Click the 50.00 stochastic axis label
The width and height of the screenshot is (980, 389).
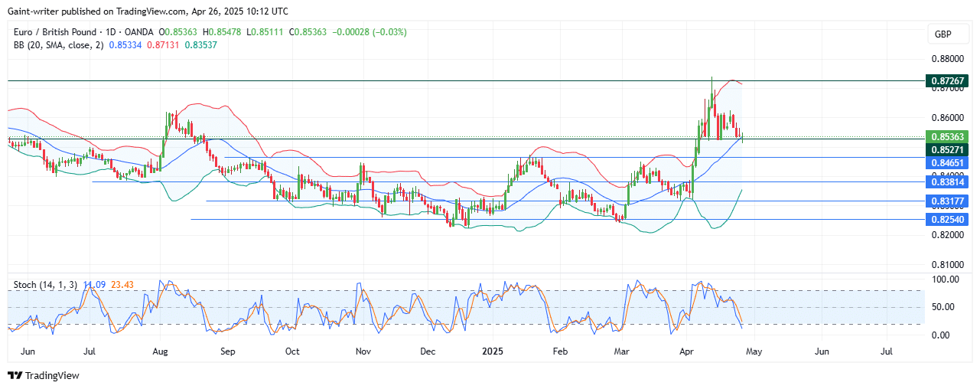click(x=943, y=307)
